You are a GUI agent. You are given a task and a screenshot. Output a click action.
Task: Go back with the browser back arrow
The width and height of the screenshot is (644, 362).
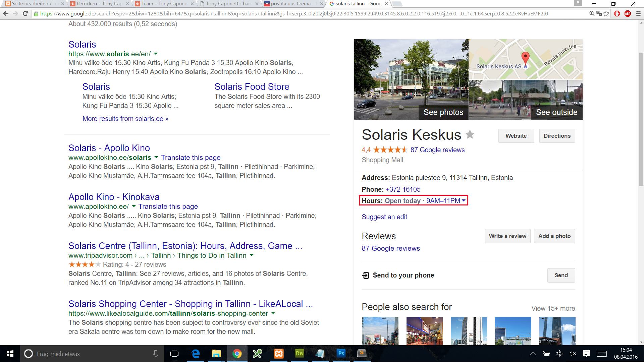[x=6, y=14]
